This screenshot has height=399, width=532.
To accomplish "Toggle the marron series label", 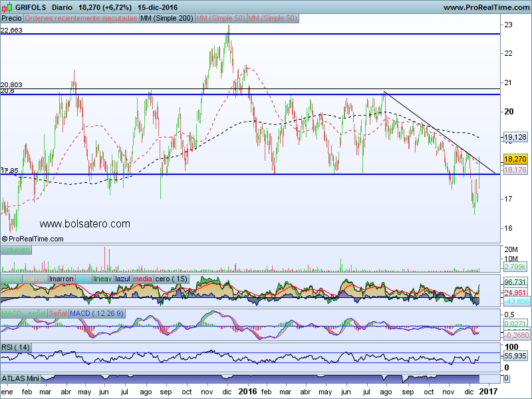I will pyautogui.click(x=35, y=279).
